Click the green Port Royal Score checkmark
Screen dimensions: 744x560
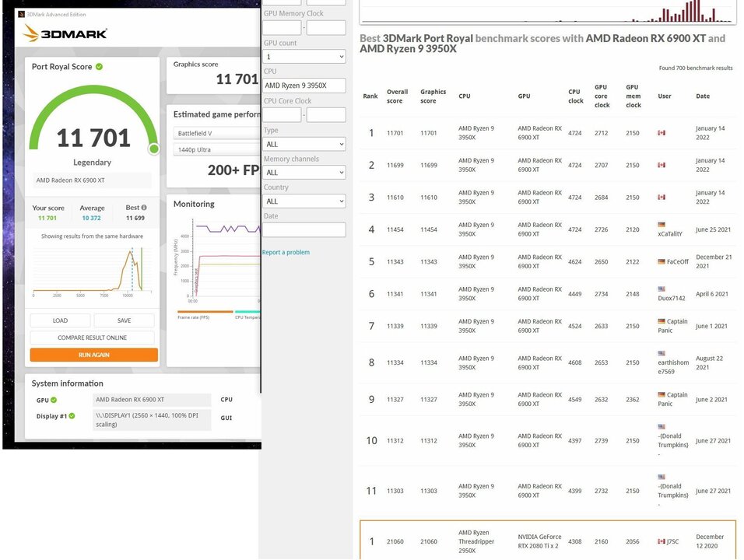coord(99,67)
